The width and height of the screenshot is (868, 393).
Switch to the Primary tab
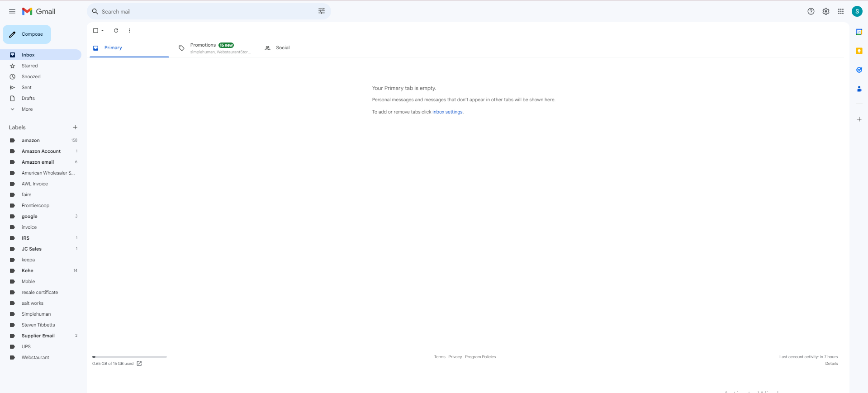(129, 47)
